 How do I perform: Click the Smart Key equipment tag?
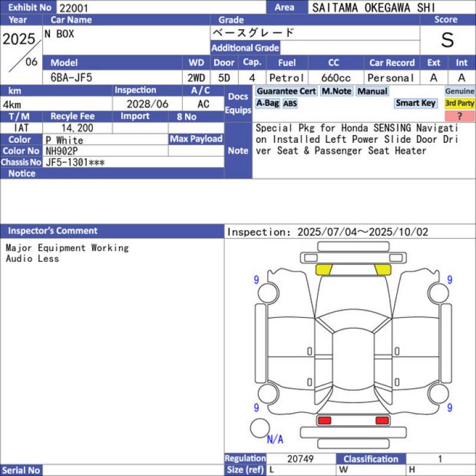pyautogui.click(x=415, y=103)
